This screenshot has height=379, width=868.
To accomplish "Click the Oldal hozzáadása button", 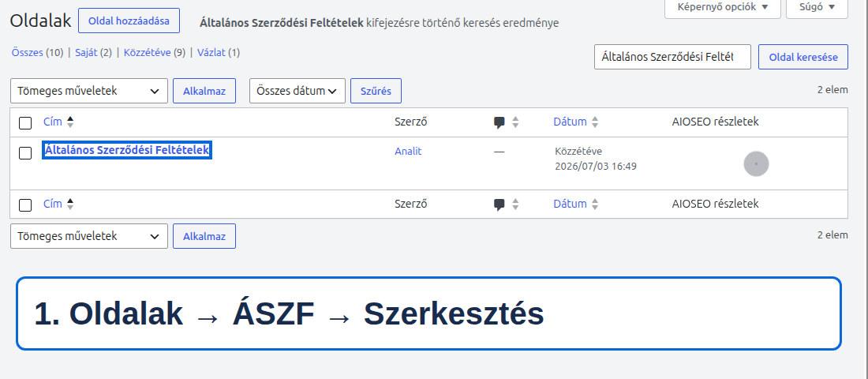I will tap(129, 21).
